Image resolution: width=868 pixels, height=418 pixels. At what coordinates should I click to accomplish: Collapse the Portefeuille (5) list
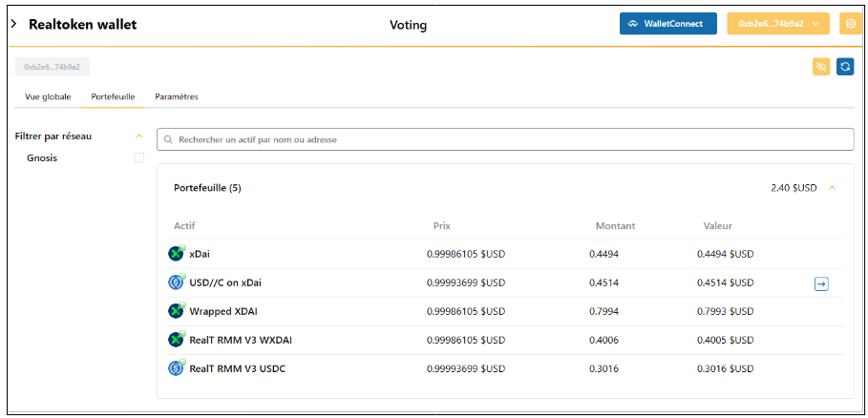click(833, 188)
